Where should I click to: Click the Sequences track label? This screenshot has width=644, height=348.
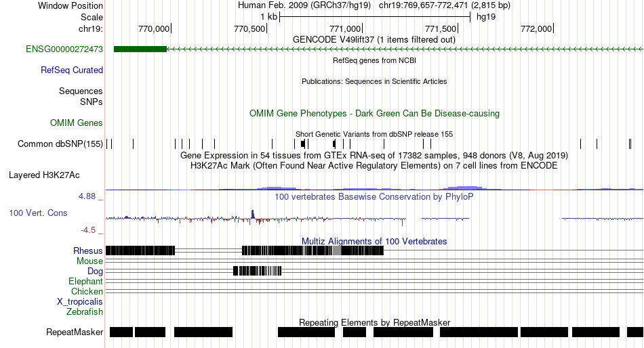pos(81,91)
